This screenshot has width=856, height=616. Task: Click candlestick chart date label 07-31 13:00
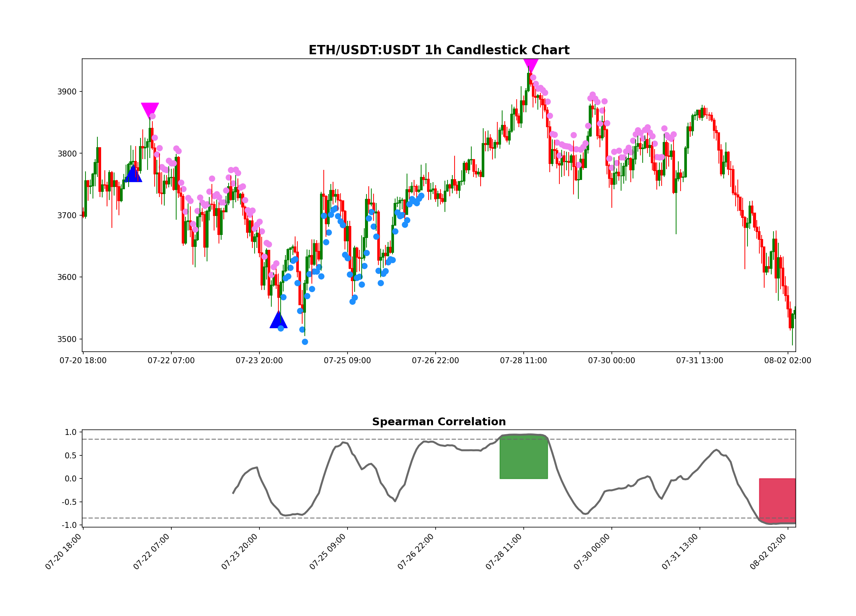(700, 361)
